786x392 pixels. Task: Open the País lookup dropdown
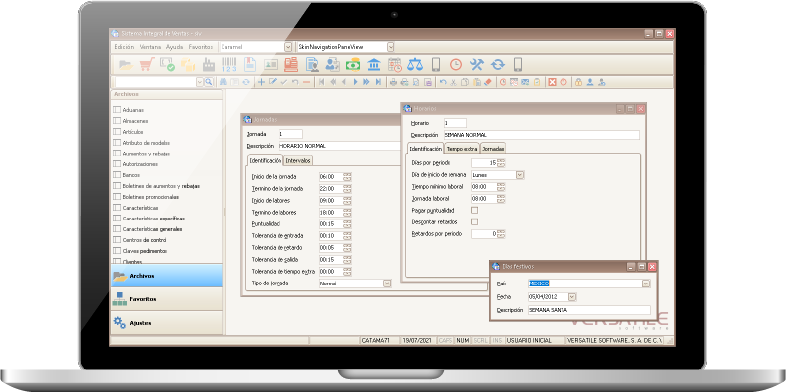click(x=646, y=283)
